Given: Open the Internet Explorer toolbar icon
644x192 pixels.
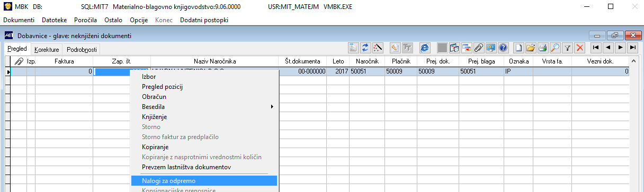Looking at the screenshot, I should tap(424, 48).
